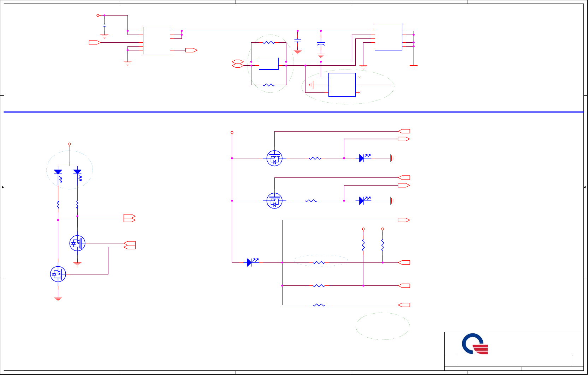Click the red and blue Q logo
Viewport: 588px width, 375px height.
click(475, 344)
